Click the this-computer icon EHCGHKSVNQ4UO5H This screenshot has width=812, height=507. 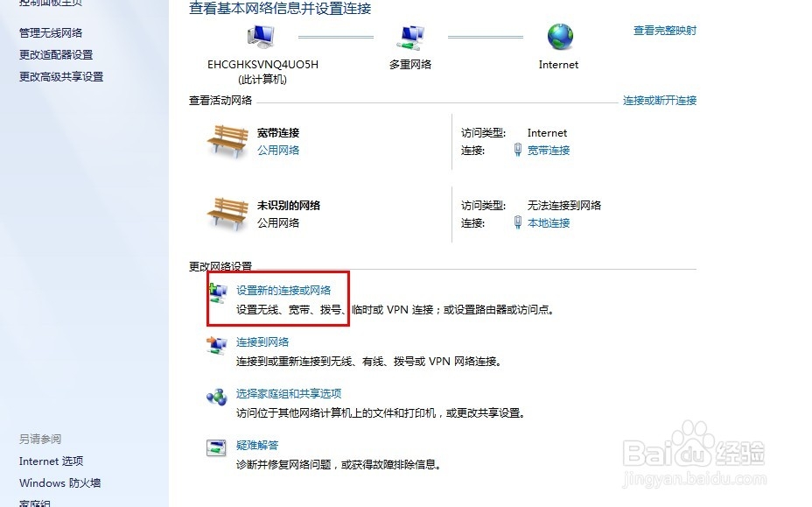[x=262, y=36]
